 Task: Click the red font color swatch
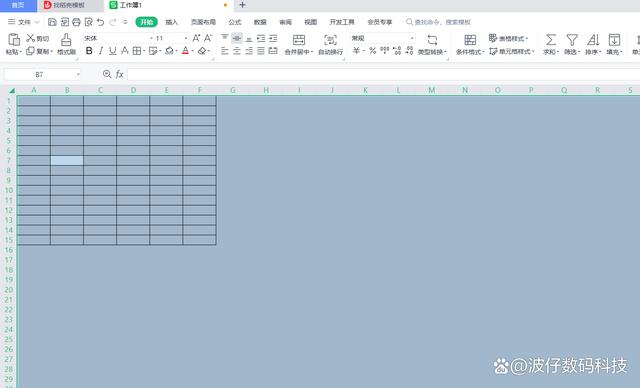[185, 51]
